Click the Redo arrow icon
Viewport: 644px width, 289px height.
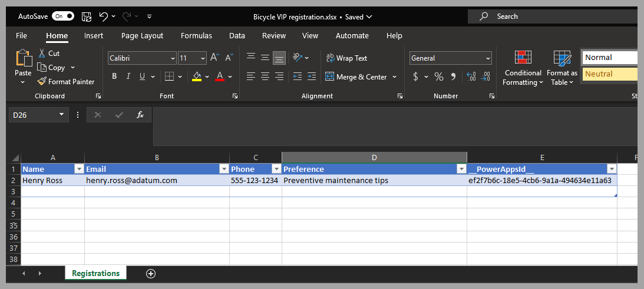point(126,16)
